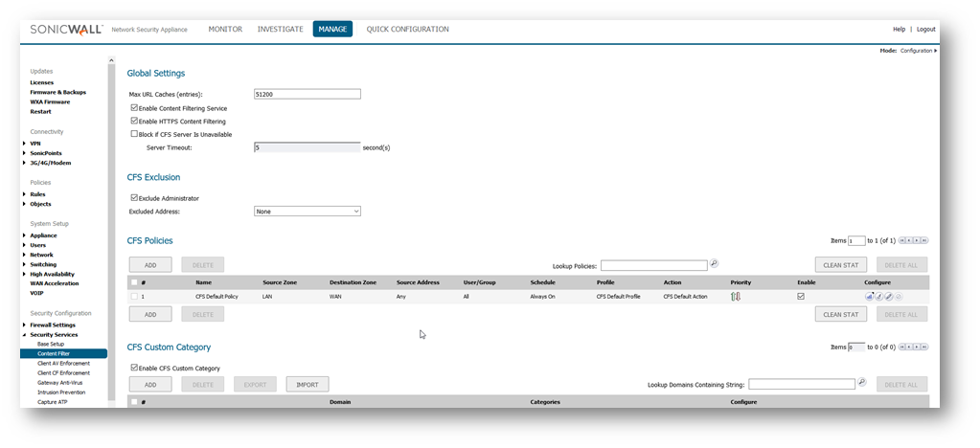Open Gateway Anti-Virus in the sidebar
This screenshot has height=448, width=980.
point(61,383)
